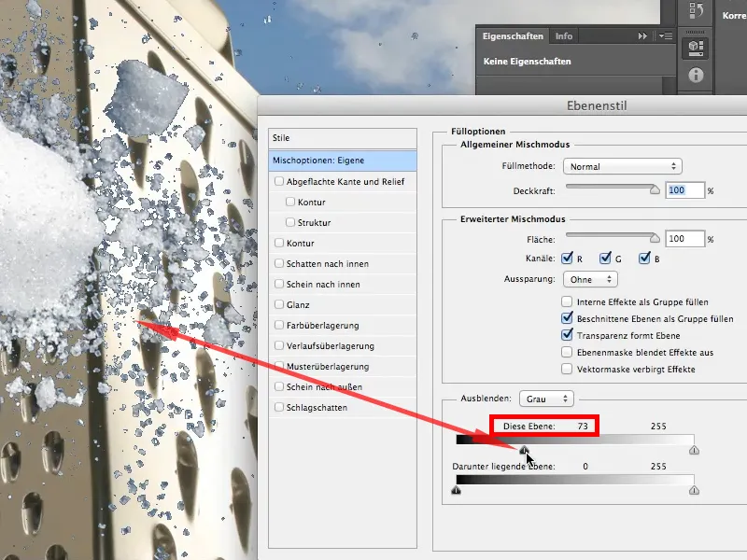Switch to the Eigenschaften tab
Screen dimensions: 747x560
pyautogui.click(x=513, y=36)
